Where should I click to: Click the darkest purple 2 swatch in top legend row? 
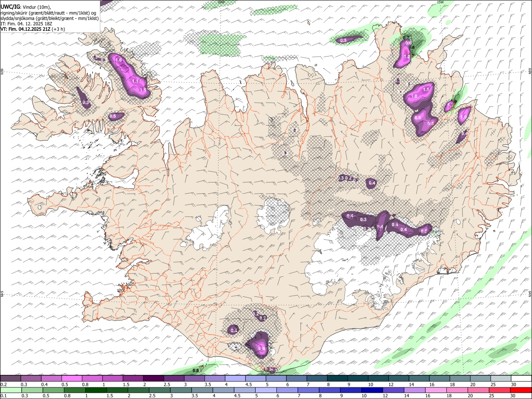click(153, 378)
